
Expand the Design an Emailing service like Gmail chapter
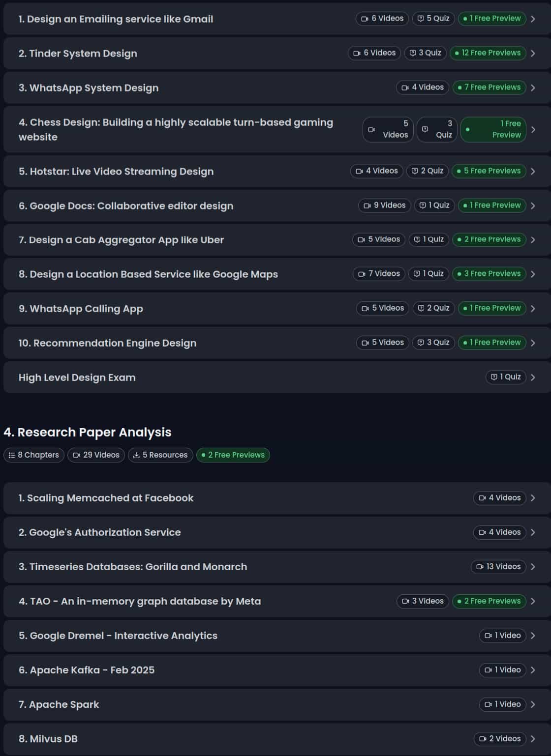click(277, 19)
